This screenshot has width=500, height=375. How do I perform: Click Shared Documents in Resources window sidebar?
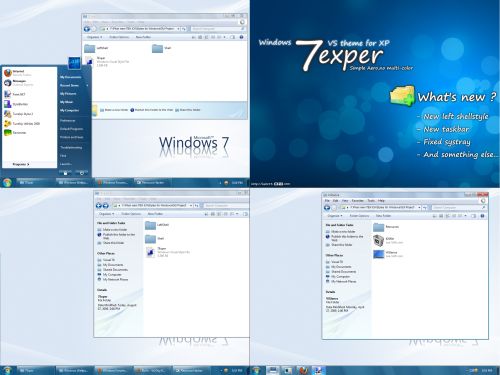pos(341,272)
